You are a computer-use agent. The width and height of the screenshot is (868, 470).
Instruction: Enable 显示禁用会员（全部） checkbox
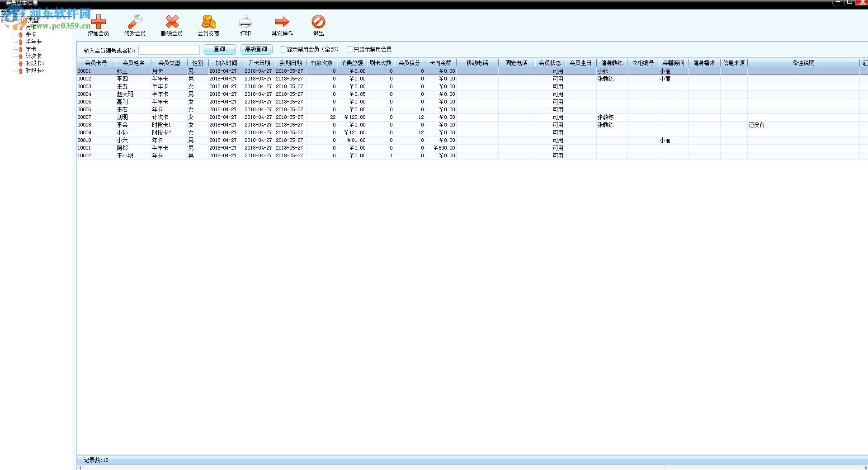tap(283, 49)
